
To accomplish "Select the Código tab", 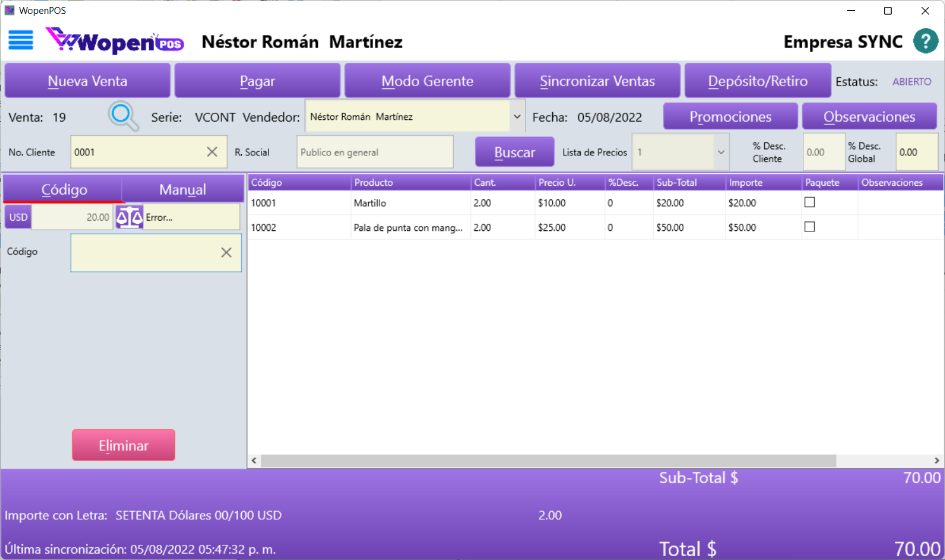I will 64,190.
